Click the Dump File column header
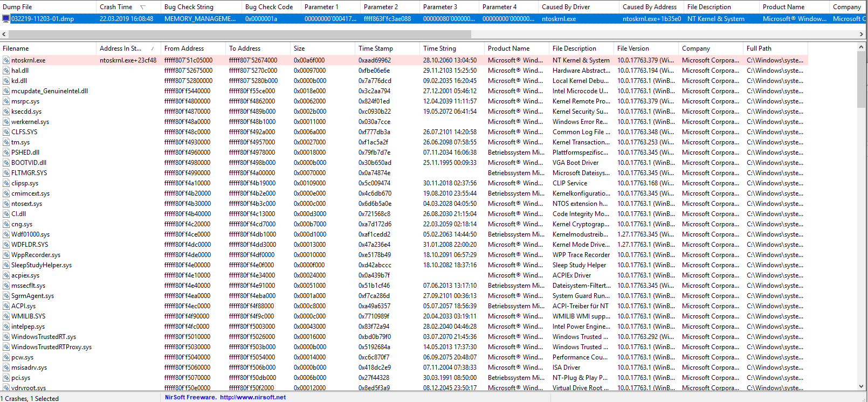 (x=48, y=7)
